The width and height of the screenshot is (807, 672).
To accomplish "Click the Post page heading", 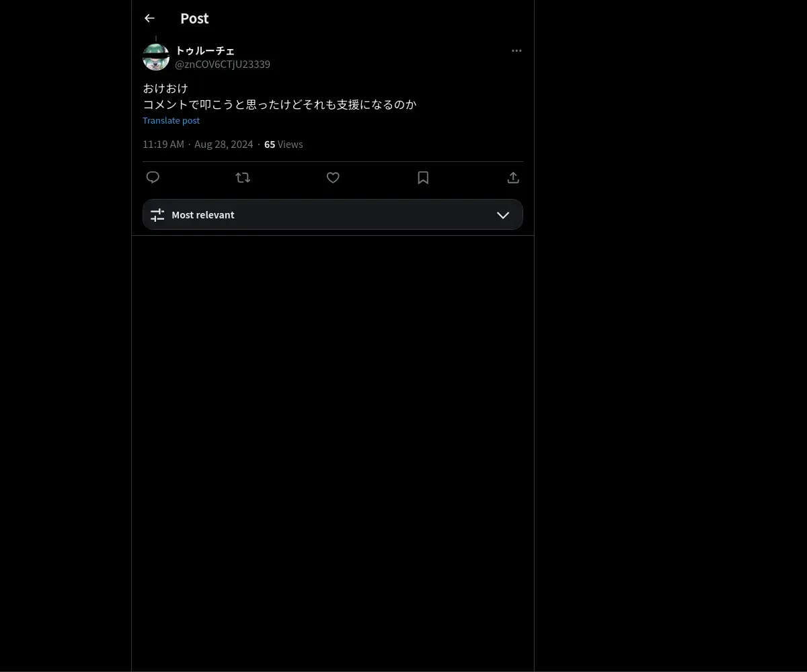I will pos(194,18).
